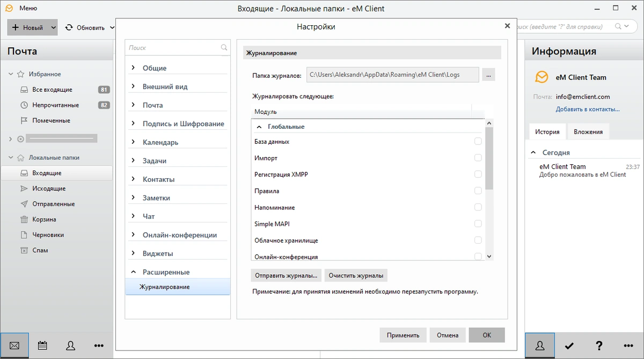Click the Применить button

tap(403, 335)
